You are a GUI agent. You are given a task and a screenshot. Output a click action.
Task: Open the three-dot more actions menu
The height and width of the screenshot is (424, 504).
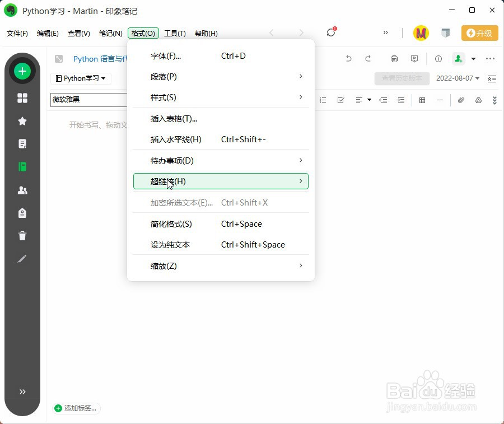click(x=490, y=58)
